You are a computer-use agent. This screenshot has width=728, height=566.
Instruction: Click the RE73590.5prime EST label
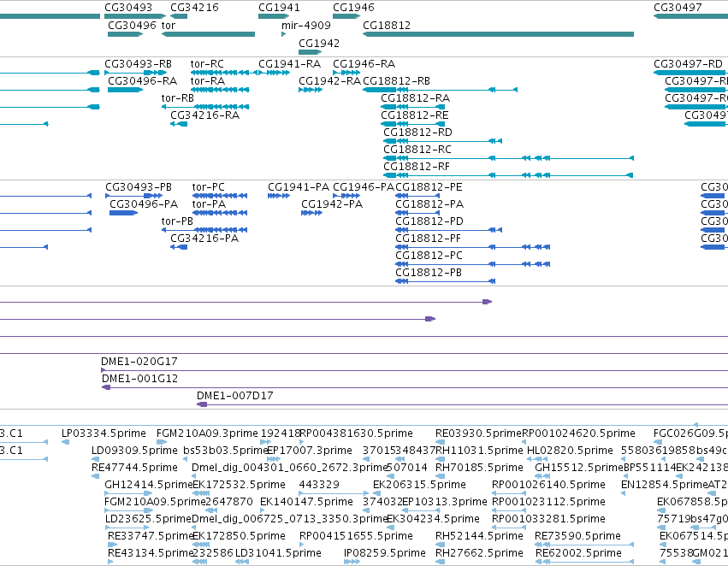coord(577,536)
